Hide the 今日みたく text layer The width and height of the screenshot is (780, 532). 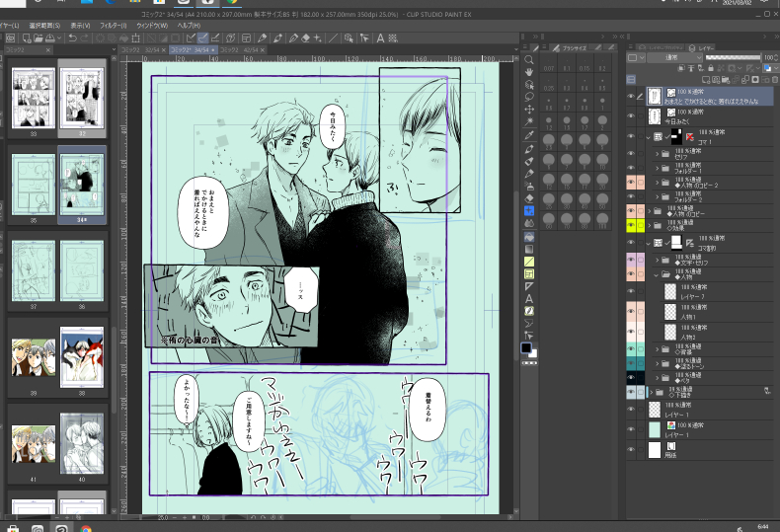(x=631, y=115)
